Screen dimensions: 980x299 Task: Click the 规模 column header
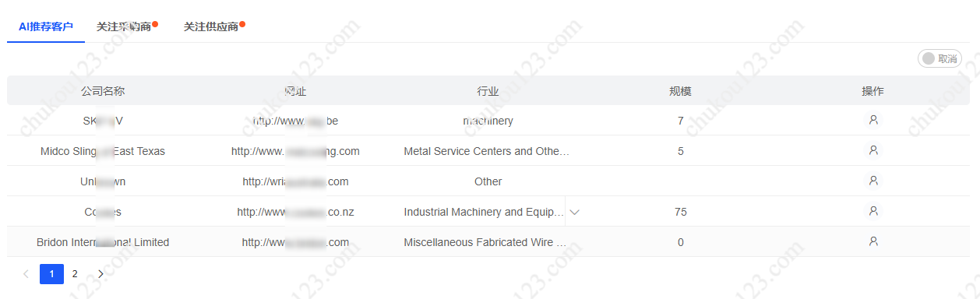(x=680, y=91)
